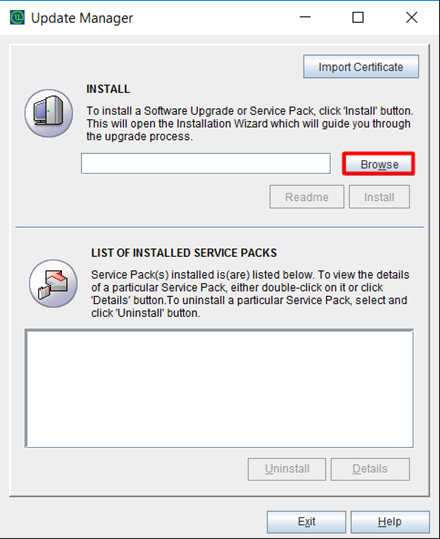Click the INSTALL section heading
The image size is (440, 539).
[108, 89]
